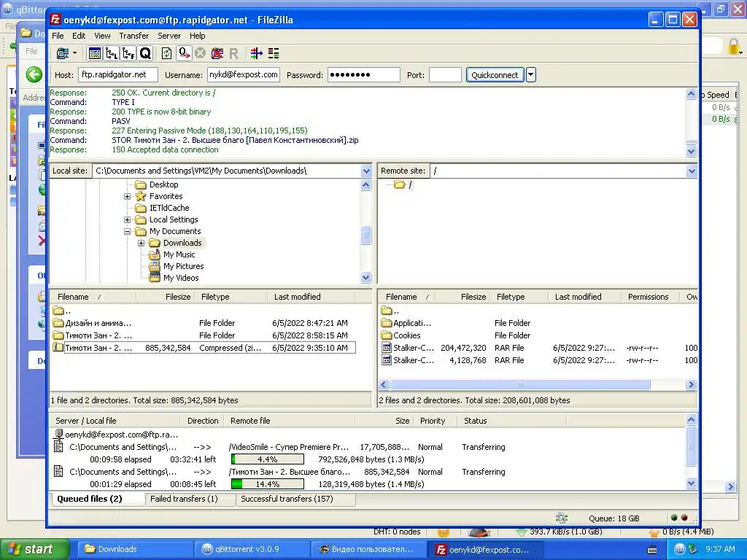Select remote Cookies folder
Viewport: 747px width, 560px height.
pos(538,335)
